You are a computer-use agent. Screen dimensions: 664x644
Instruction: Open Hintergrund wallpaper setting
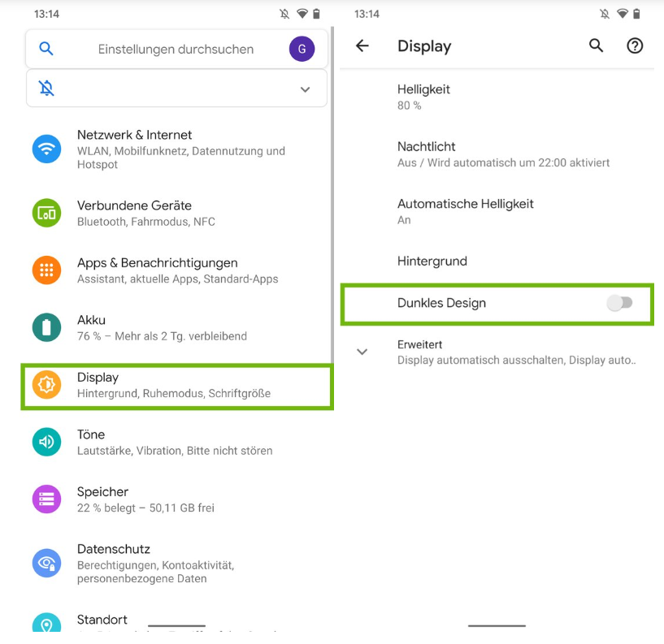pos(497,261)
